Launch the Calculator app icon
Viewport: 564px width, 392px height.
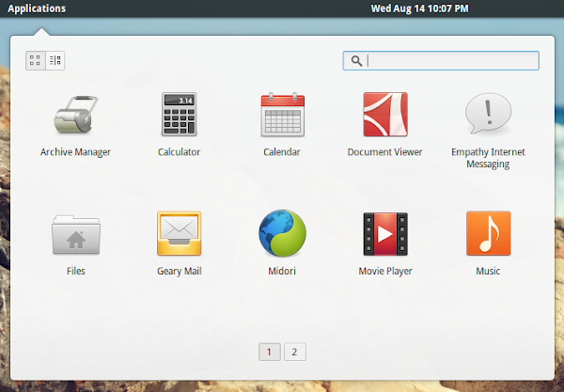pos(180,114)
